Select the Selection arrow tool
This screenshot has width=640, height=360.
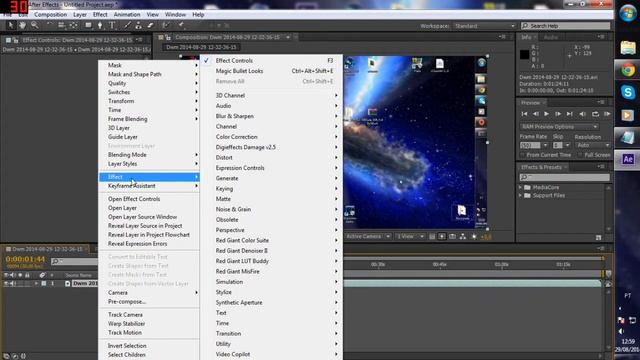tap(11, 25)
